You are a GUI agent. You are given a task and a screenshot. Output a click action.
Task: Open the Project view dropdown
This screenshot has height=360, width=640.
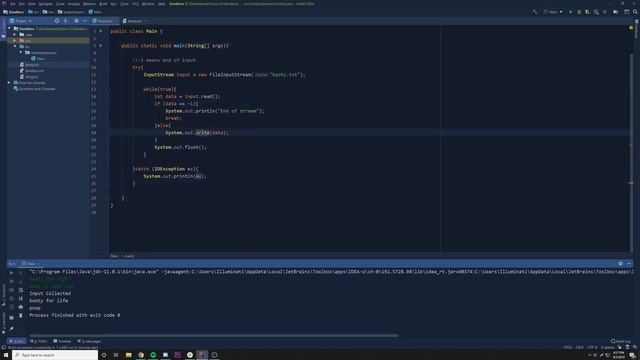[x=20, y=21]
